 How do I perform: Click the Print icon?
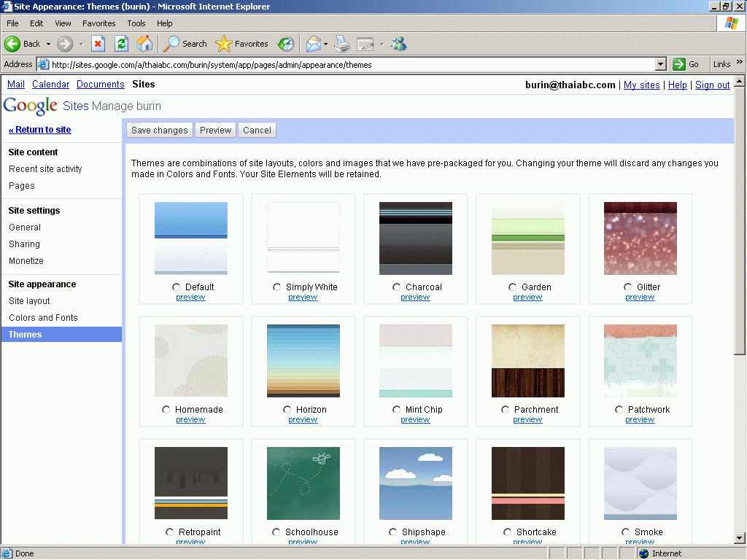[x=342, y=44]
